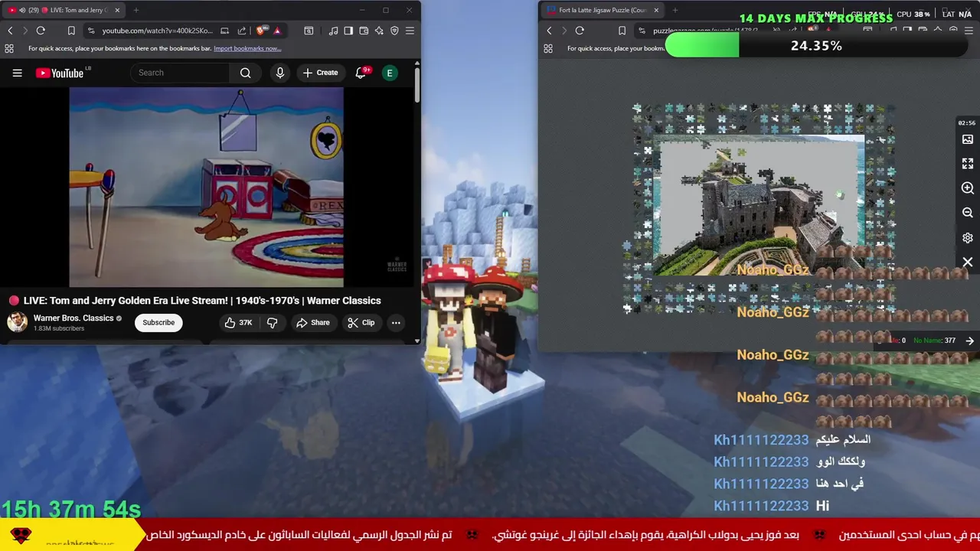This screenshot has width=980, height=551.
Task: Open the browser main menu in YouTube window
Action: point(410,31)
